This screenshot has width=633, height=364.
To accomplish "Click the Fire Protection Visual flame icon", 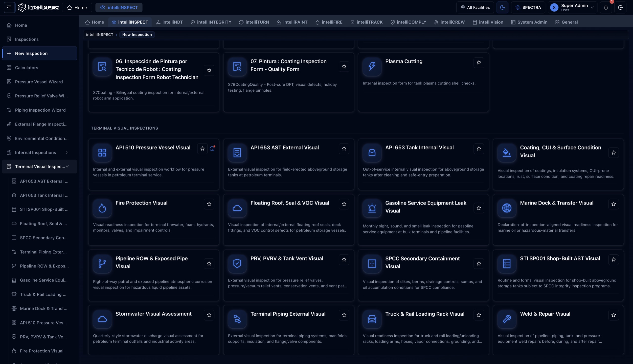I will [102, 208].
